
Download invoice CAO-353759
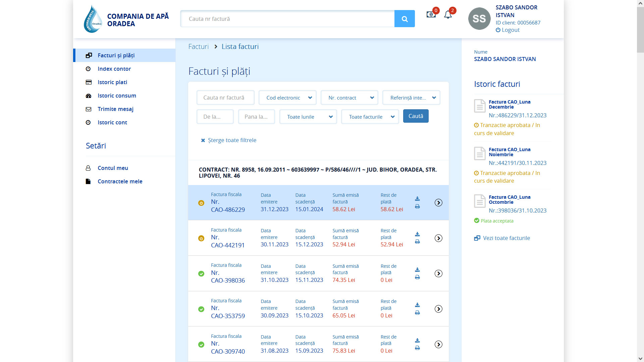(417, 305)
